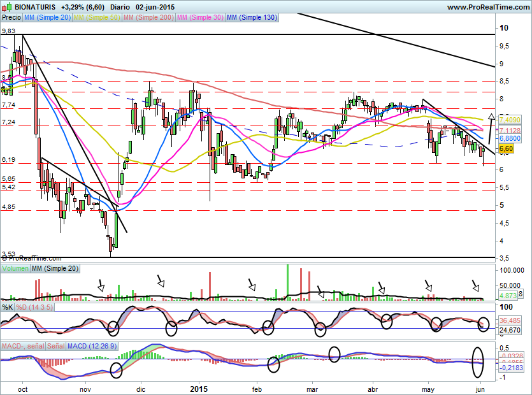Choose the MM (Simple 30) pink label
Screen dimensions: 532x395
200,17
